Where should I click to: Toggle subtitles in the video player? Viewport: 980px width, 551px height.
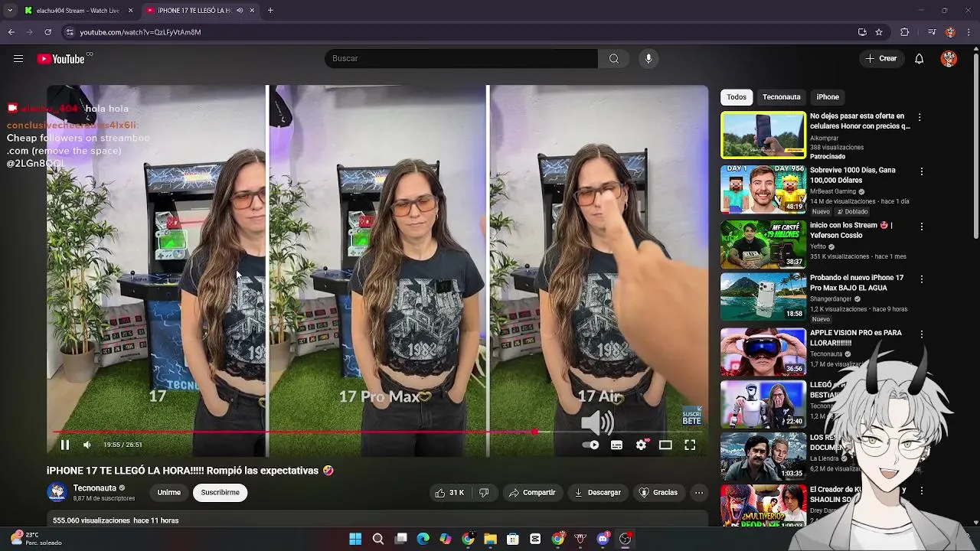(x=616, y=445)
